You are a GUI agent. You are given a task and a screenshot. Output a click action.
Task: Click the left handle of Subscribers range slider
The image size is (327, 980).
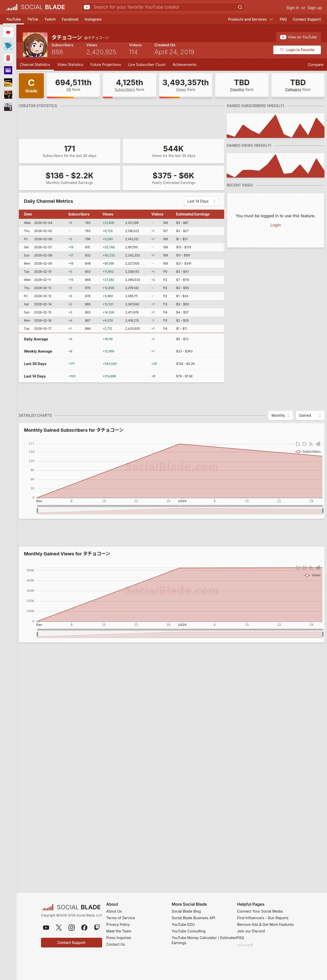click(37, 511)
